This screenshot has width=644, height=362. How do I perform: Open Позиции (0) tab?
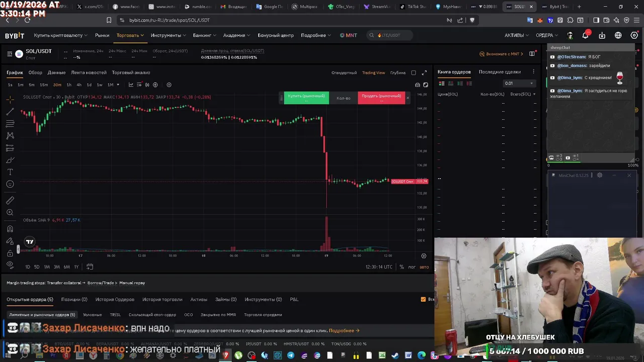click(x=74, y=299)
